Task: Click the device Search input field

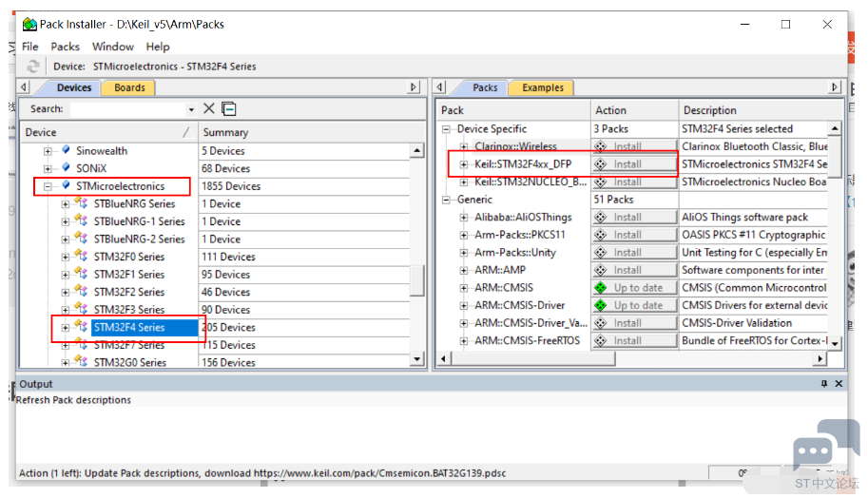Action: pyautogui.click(x=128, y=109)
